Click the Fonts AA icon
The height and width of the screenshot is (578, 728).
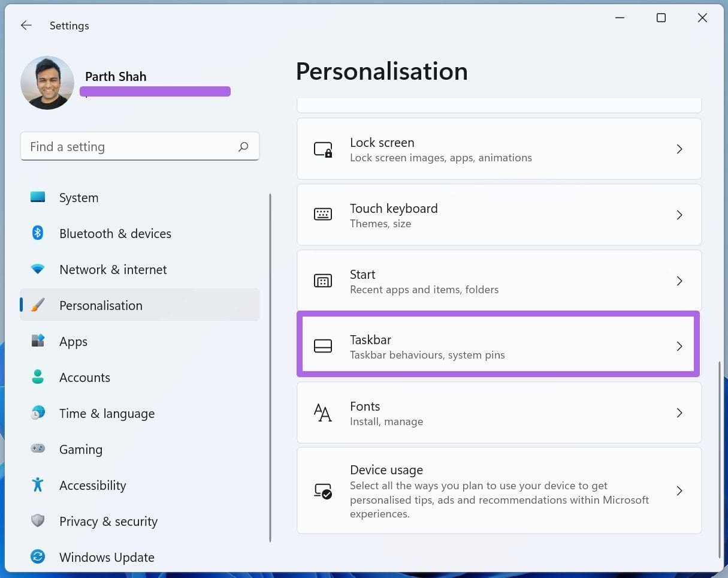[x=323, y=413]
